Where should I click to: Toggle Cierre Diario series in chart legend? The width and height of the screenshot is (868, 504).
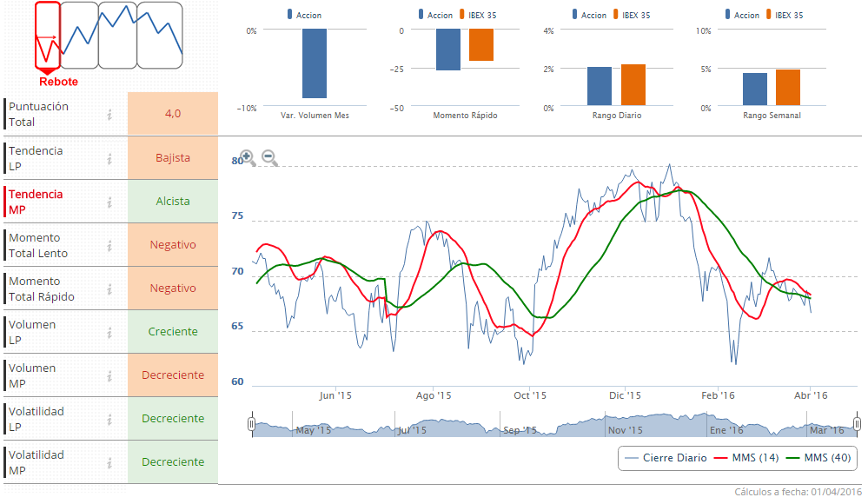pyautogui.click(x=666, y=458)
